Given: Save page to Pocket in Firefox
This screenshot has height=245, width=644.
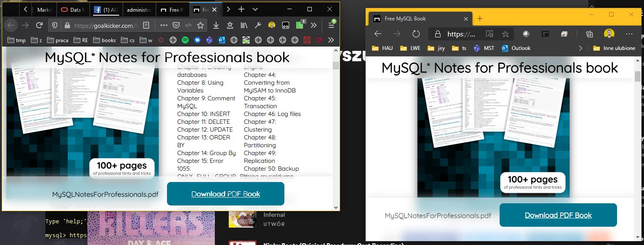Looking at the screenshot, I should [x=176, y=26].
